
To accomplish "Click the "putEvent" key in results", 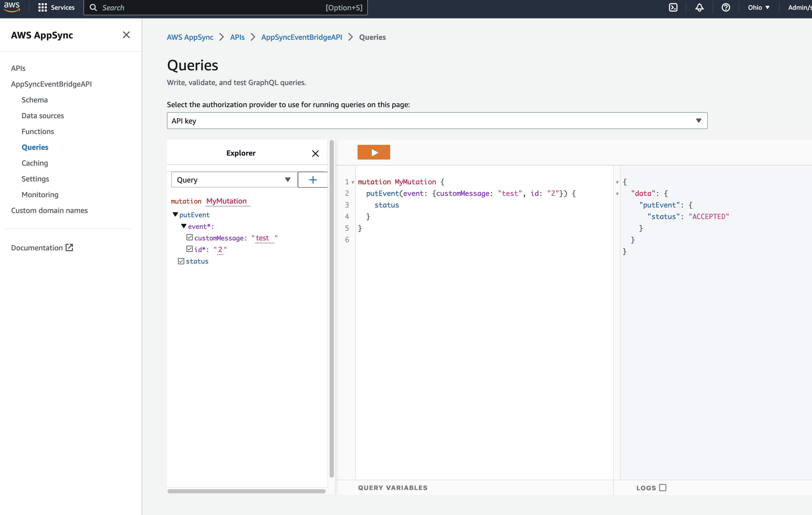I will (x=660, y=205).
